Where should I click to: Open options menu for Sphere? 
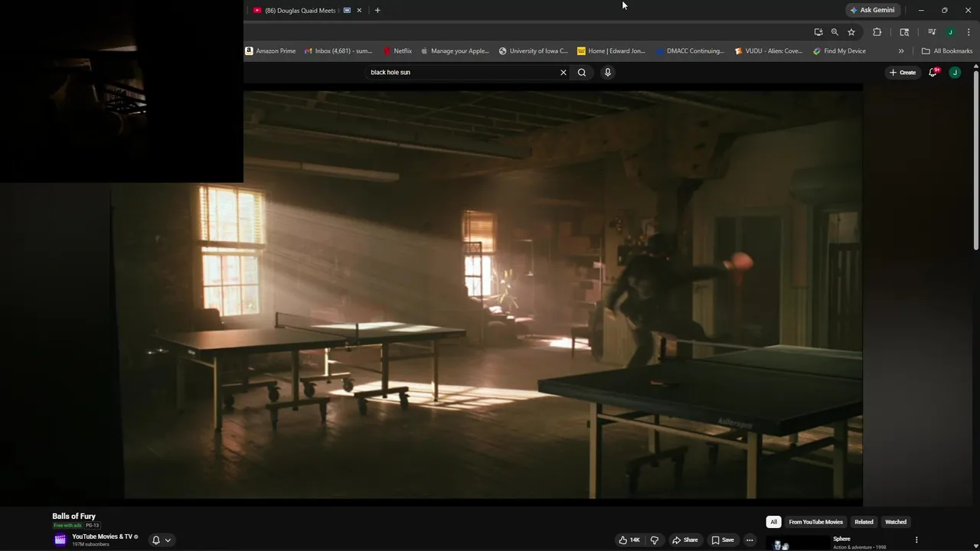click(x=916, y=540)
